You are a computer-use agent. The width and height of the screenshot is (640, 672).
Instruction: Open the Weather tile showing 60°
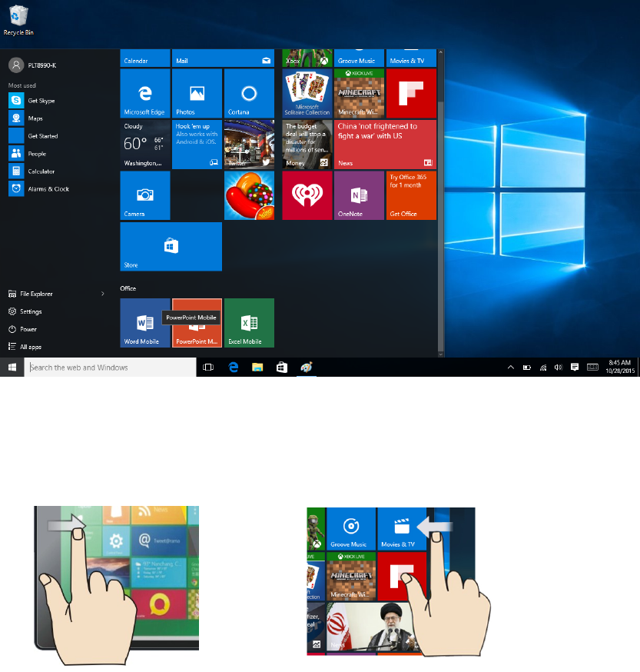[x=145, y=145]
